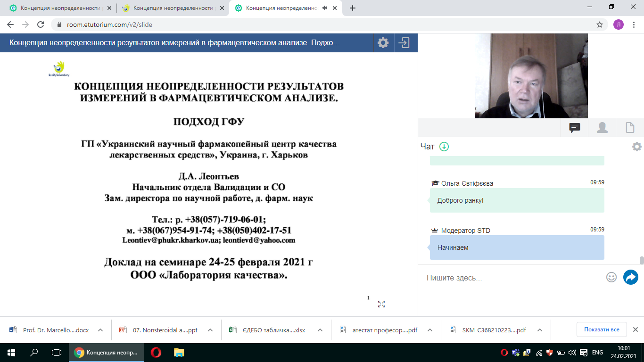Type in the Пишите здесь chat field

click(512, 278)
